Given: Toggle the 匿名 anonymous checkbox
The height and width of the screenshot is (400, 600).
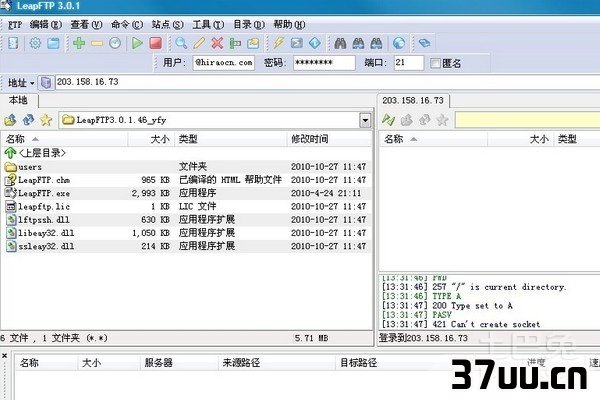Looking at the screenshot, I should pyautogui.click(x=435, y=63).
